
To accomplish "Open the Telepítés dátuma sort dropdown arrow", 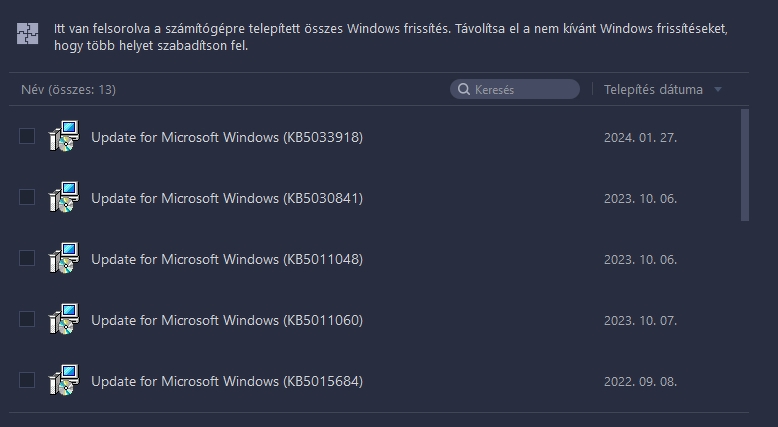I will click(718, 90).
